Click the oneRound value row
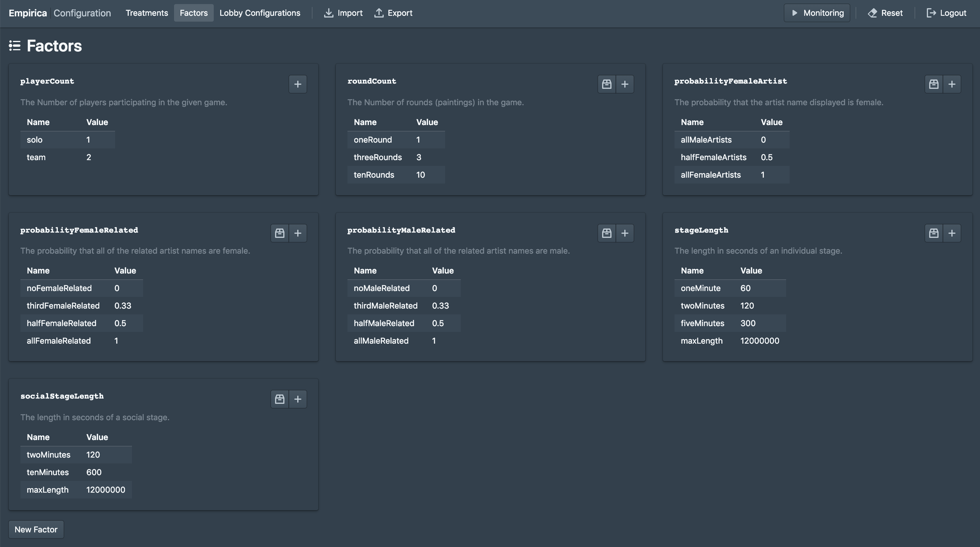980x547 pixels. tap(396, 140)
